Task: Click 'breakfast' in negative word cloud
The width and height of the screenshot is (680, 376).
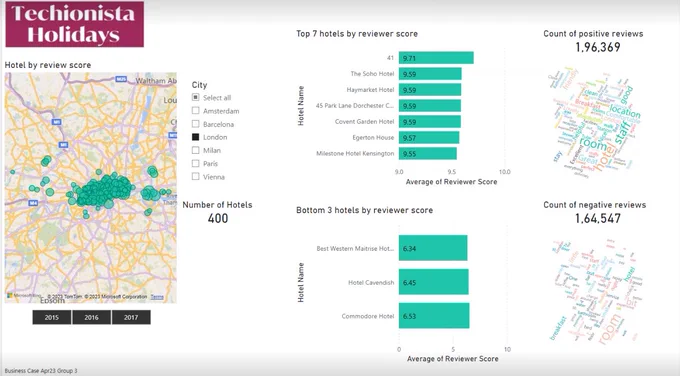Action: [x=558, y=328]
